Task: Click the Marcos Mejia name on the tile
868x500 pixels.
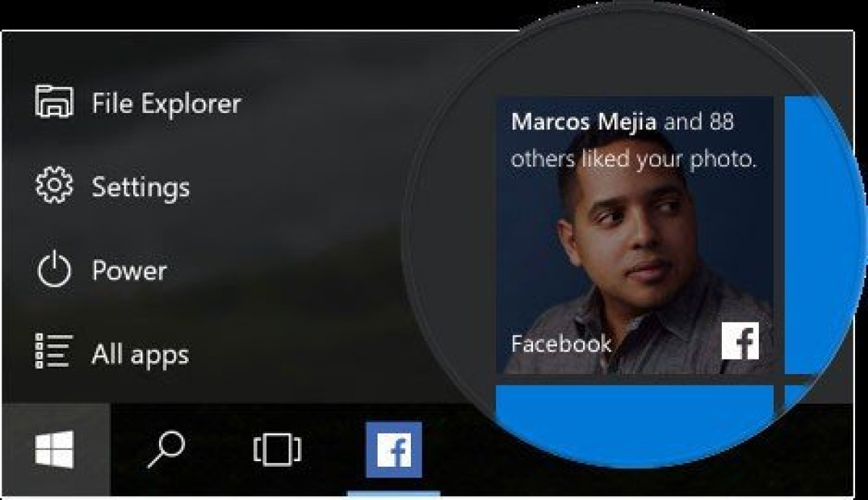Action: tap(584, 122)
